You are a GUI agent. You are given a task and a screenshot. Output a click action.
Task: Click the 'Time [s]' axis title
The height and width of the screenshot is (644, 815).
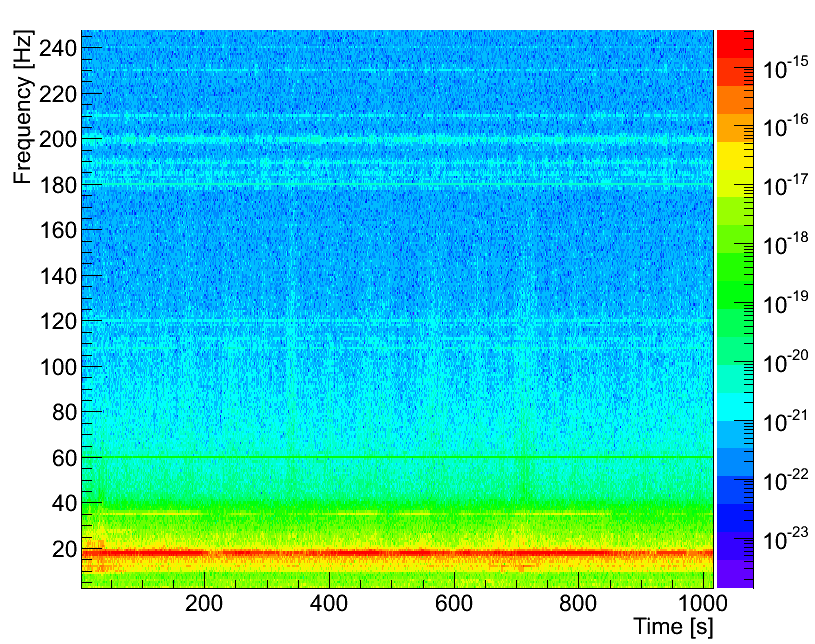point(673,626)
